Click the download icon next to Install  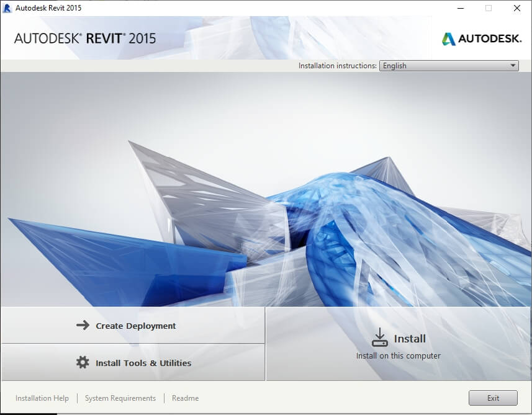click(379, 337)
